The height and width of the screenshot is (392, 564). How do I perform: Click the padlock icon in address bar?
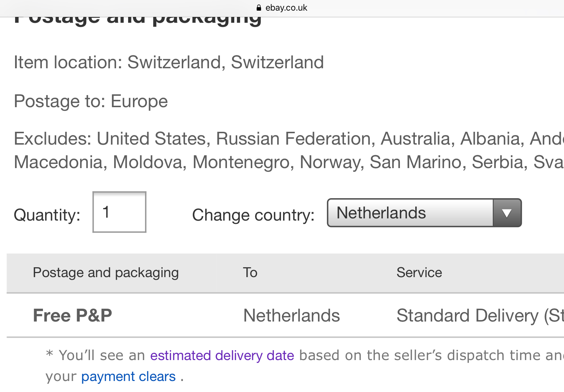coord(259,8)
